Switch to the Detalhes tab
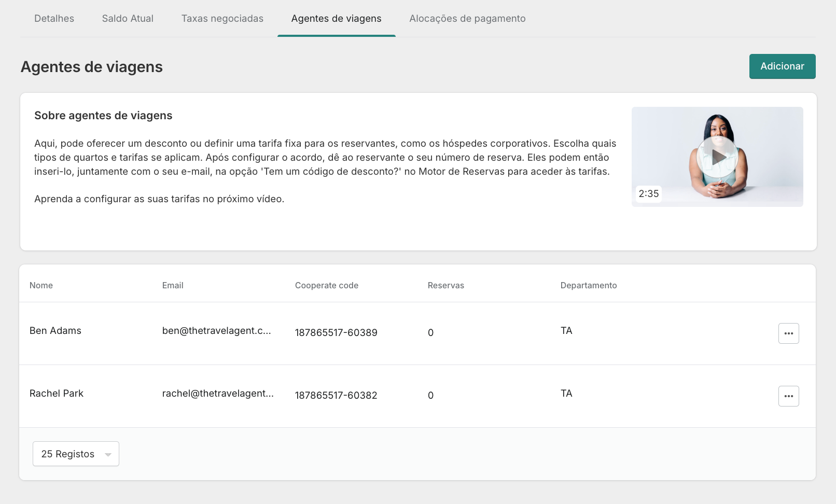This screenshot has height=504, width=836. click(54, 19)
